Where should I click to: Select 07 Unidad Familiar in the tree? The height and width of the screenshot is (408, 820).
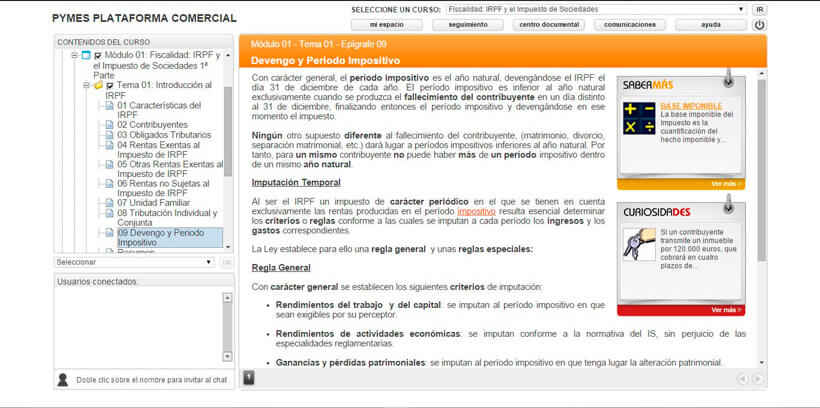(153, 203)
